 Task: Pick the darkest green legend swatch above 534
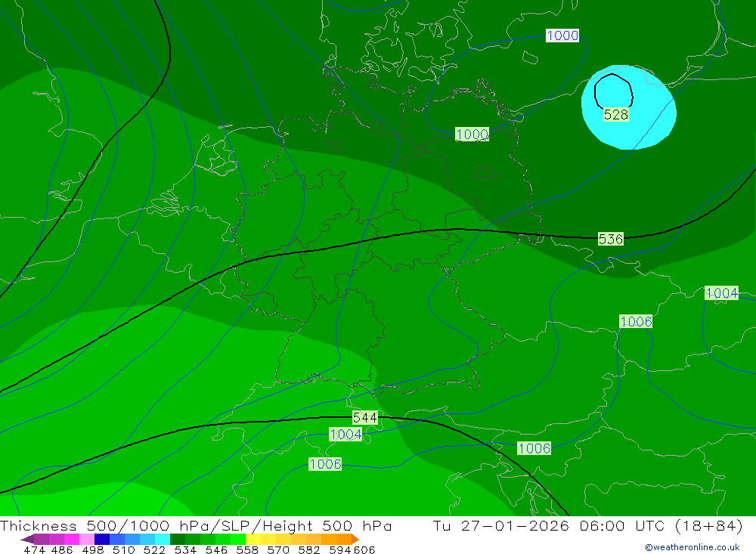[x=178, y=539]
